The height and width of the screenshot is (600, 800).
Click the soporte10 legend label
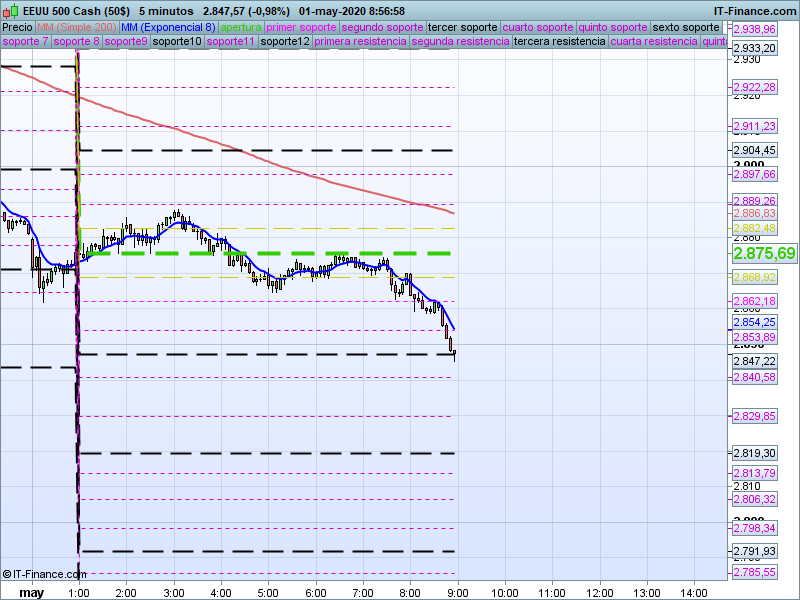click(x=179, y=42)
